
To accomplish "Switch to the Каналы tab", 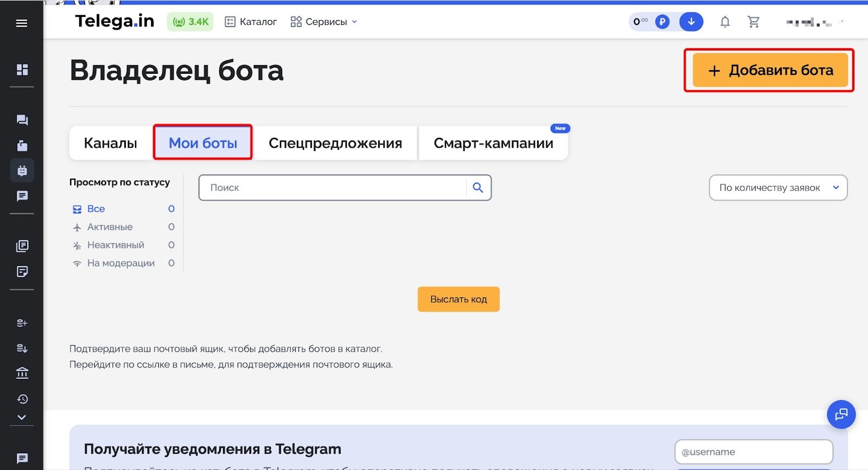I will click(111, 143).
